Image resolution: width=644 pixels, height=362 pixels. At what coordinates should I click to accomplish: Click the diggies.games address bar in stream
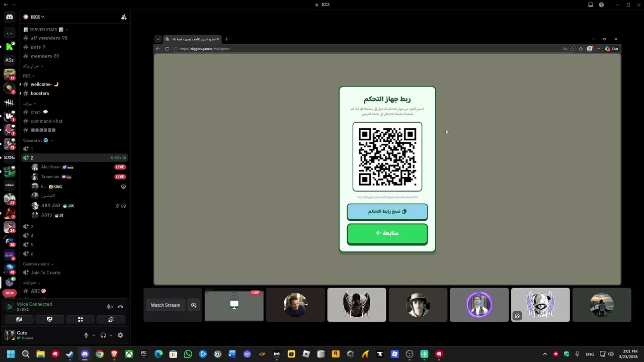click(x=367, y=49)
